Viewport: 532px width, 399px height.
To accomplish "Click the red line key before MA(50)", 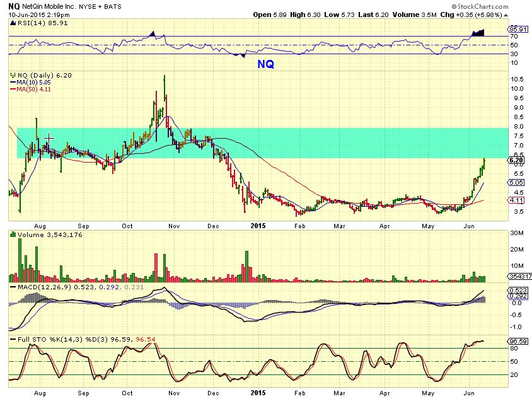I will pyautogui.click(x=13, y=90).
